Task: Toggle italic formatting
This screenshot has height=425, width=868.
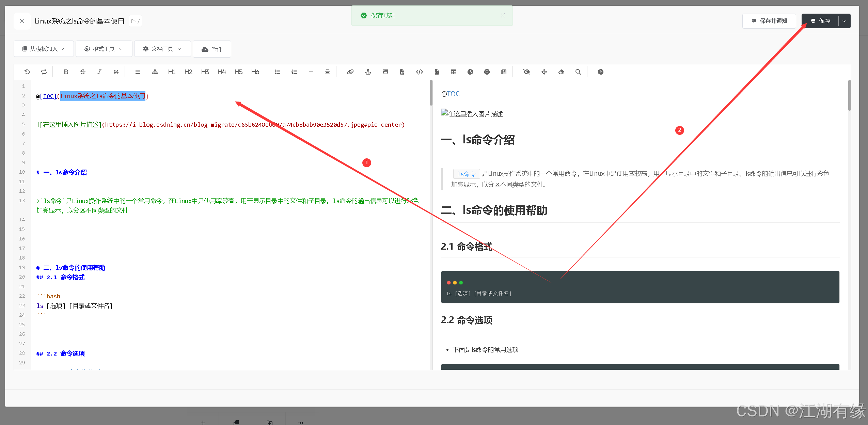Action: click(x=99, y=72)
